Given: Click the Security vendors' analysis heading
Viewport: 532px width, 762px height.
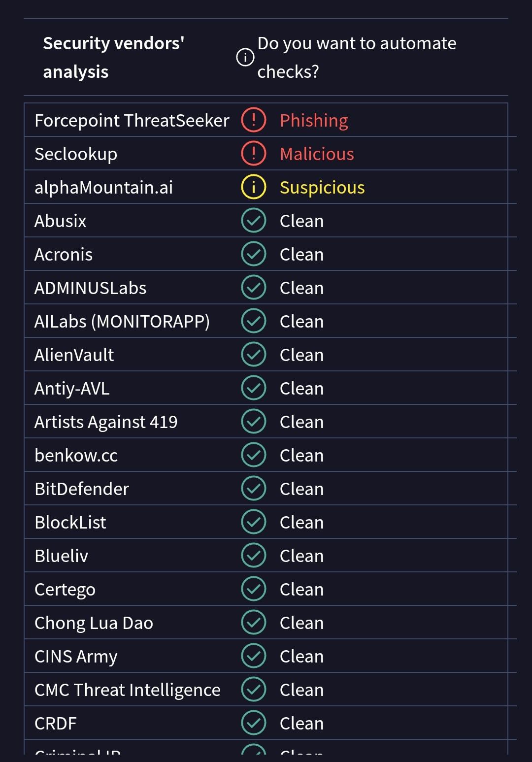Looking at the screenshot, I should point(114,57).
